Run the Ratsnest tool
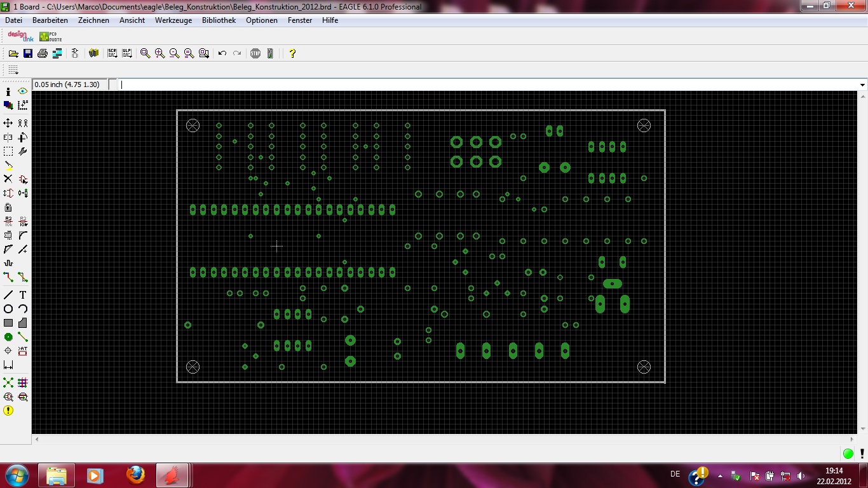This screenshot has width=868, height=488. pyautogui.click(x=8, y=383)
